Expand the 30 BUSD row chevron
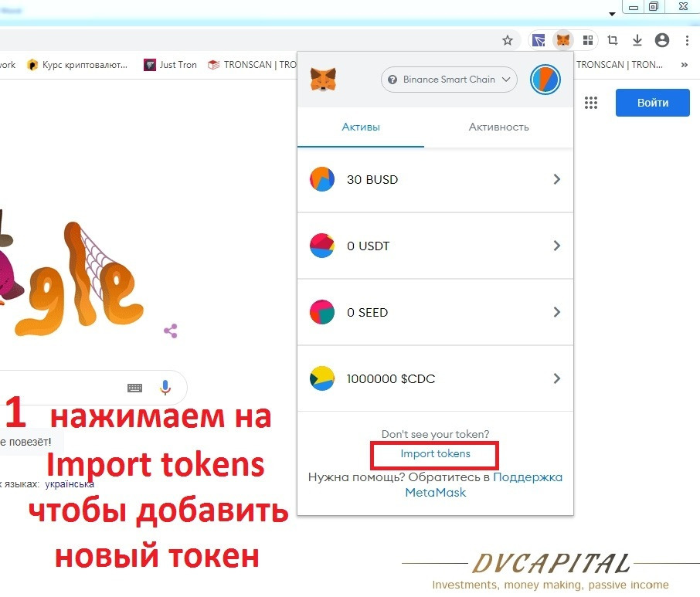Screen dimensions: 700x597 557,179
